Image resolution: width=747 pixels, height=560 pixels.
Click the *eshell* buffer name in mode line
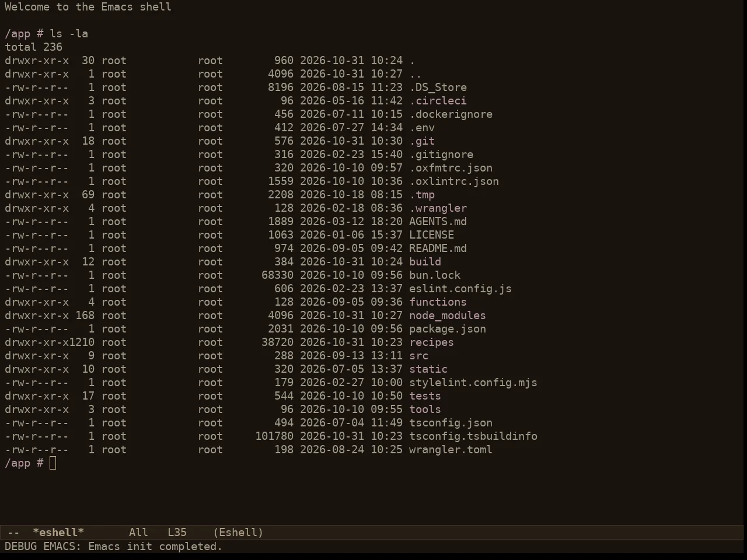[x=58, y=533]
